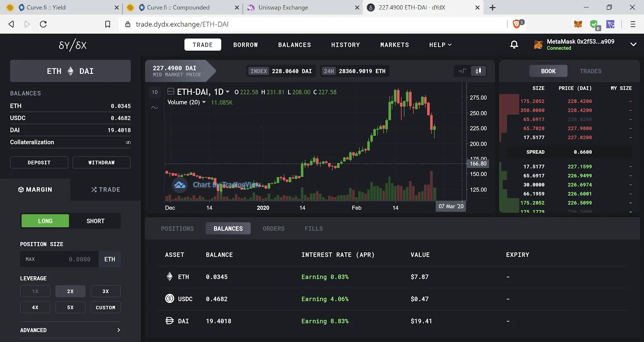Image resolution: width=644 pixels, height=342 pixels.
Task: Reload the page
Action: (43, 24)
